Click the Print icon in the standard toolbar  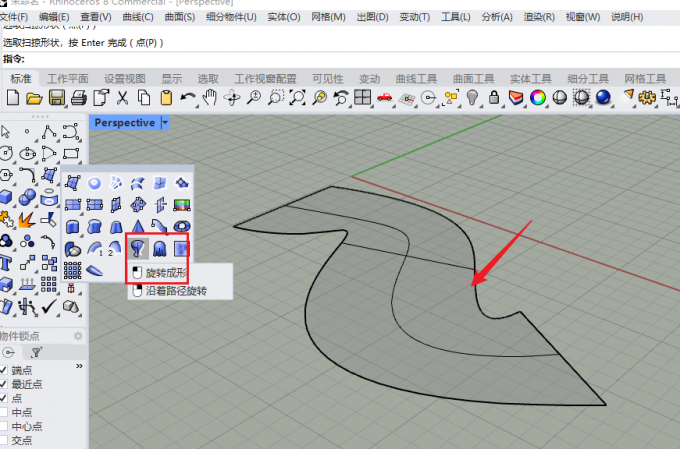[x=79, y=98]
